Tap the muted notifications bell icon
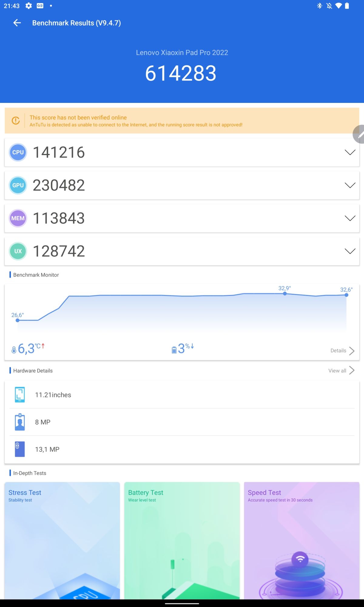 tap(329, 6)
